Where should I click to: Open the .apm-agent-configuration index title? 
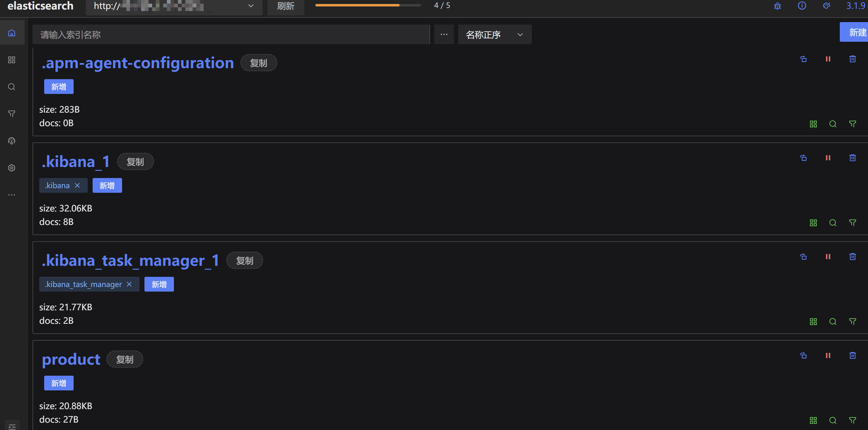[137, 63]
